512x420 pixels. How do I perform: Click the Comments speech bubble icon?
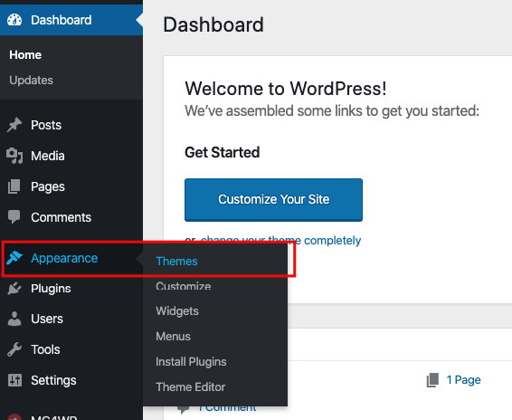point(14,217)
